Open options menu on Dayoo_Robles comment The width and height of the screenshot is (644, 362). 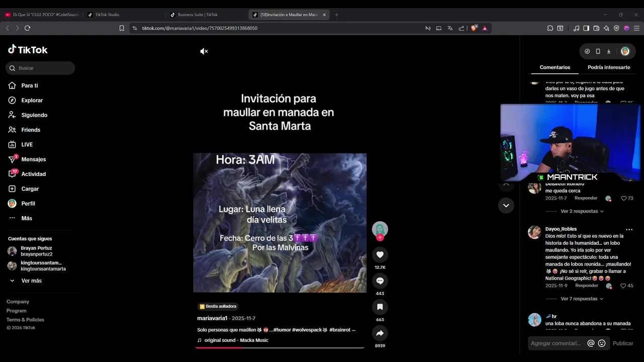629,229
